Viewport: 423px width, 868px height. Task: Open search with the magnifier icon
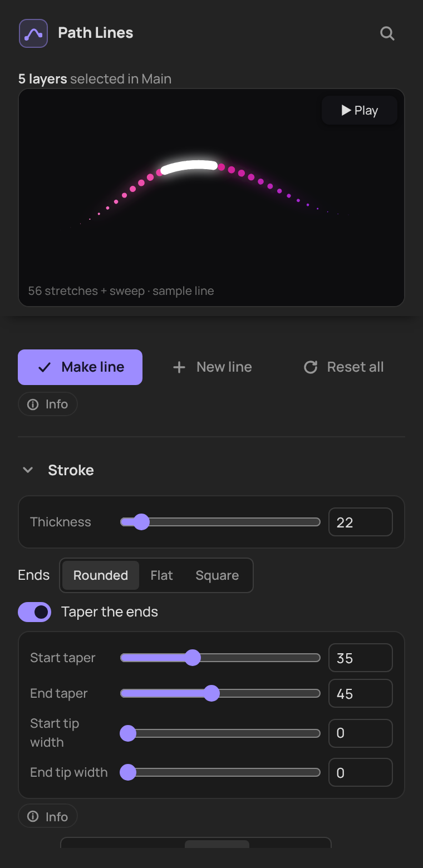point(387,33)
